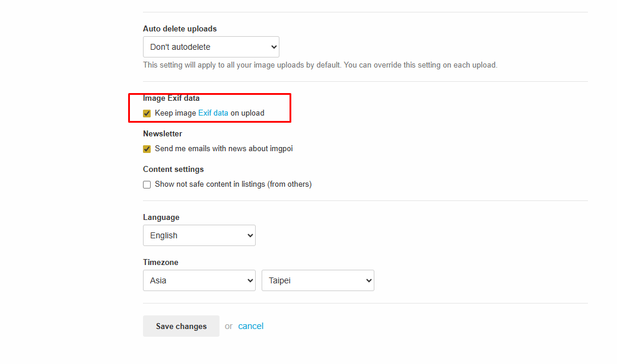Click the not safe content checkbox square
This screenshot has height=364, width=617.
pos(147,184)
